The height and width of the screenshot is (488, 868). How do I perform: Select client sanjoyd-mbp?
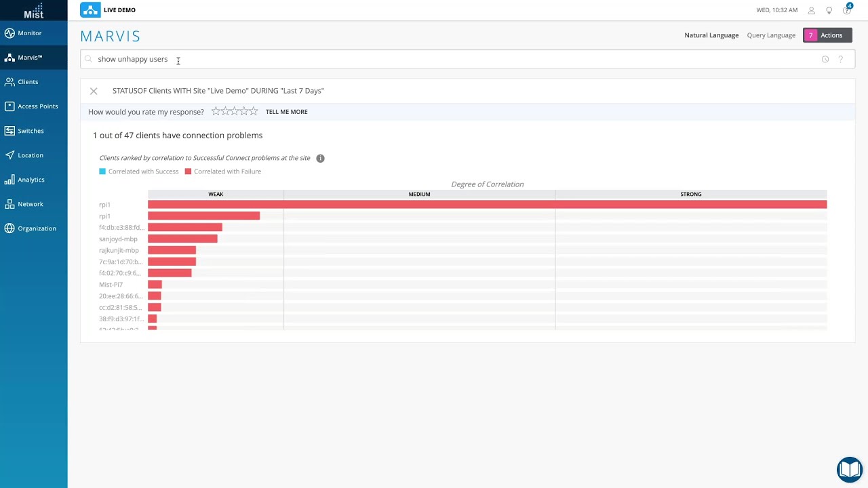[x=118, y=239]
